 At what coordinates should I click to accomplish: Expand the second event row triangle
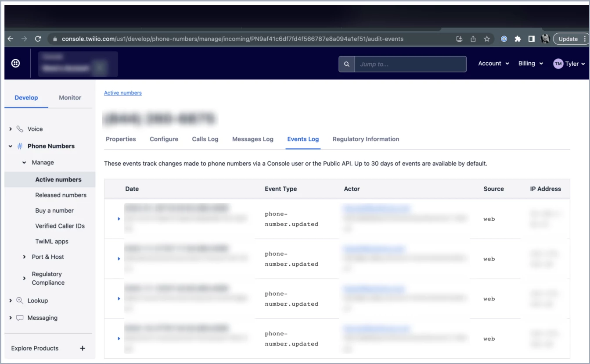point(119,259)
